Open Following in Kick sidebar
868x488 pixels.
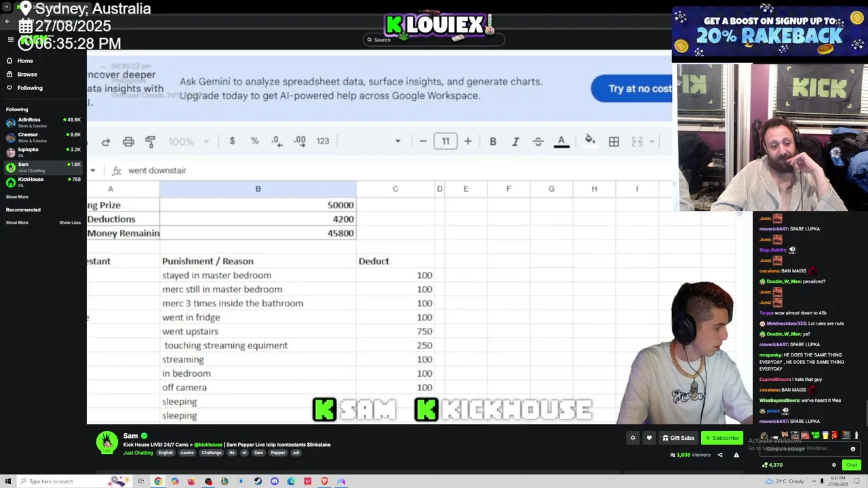pos(24,87)
